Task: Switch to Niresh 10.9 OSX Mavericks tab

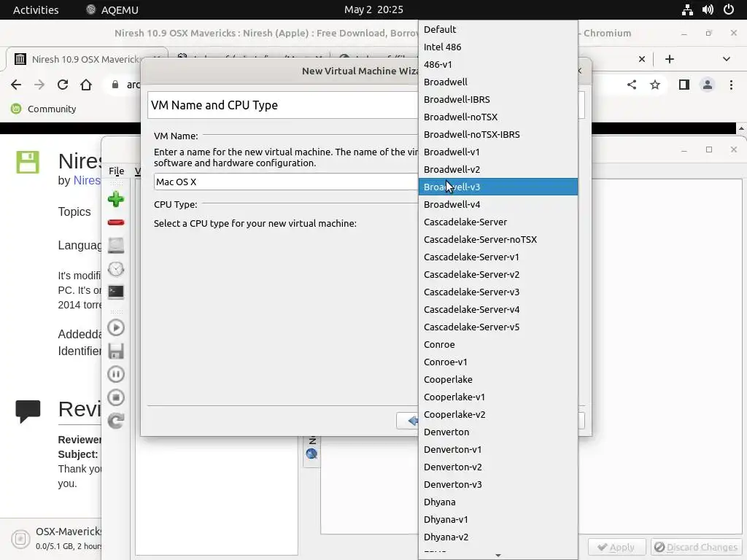Action: 87,59
